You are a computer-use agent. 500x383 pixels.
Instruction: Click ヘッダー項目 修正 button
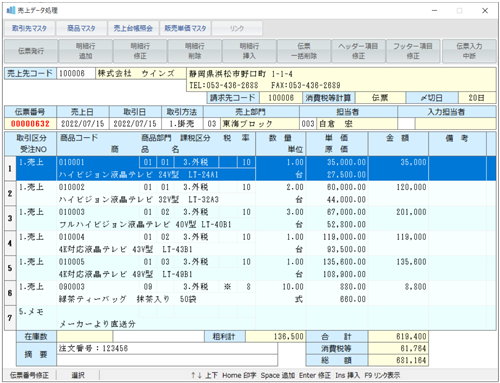(358, 51)
